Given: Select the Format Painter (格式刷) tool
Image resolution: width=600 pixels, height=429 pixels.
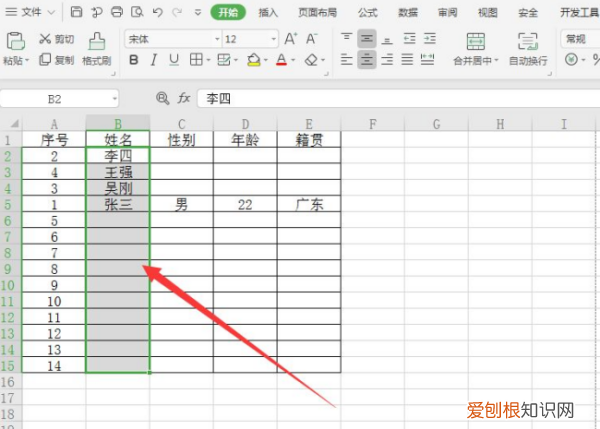Looking at the screenshot, I should (97, 49).
